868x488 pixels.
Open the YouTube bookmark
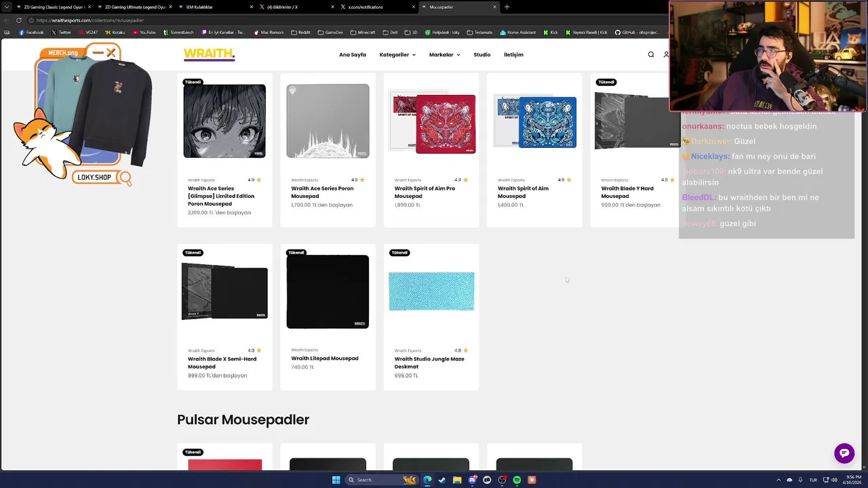[x=144, y=33]
